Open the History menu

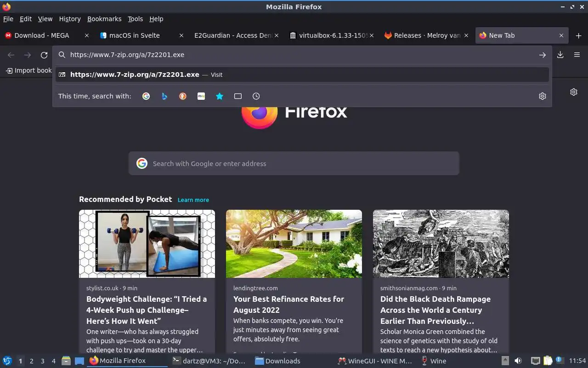coord(70,19)
